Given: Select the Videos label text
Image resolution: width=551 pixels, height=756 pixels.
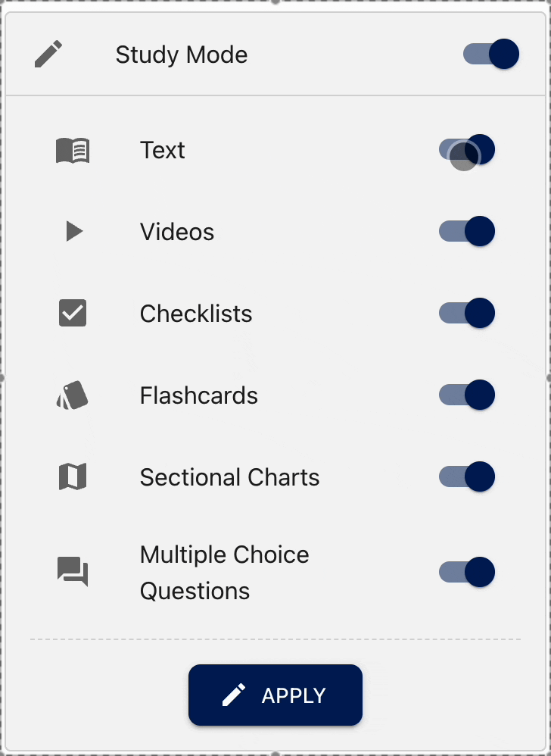Looking at the screenshot, I should [177, 232].
